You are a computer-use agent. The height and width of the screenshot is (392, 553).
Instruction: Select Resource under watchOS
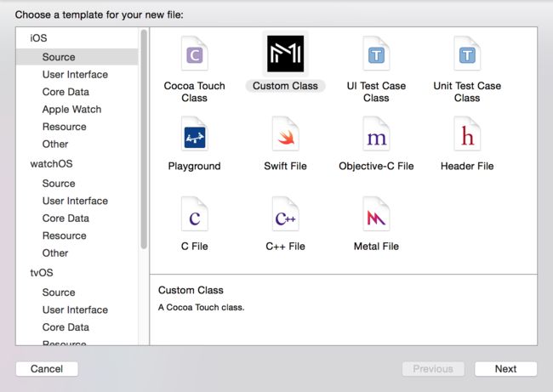[x=64, y=236]
